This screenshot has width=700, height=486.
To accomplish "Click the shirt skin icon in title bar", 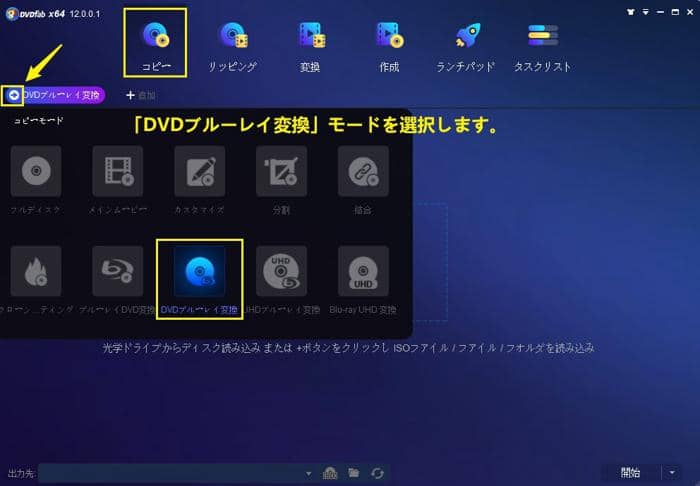I will click(630, 12).
